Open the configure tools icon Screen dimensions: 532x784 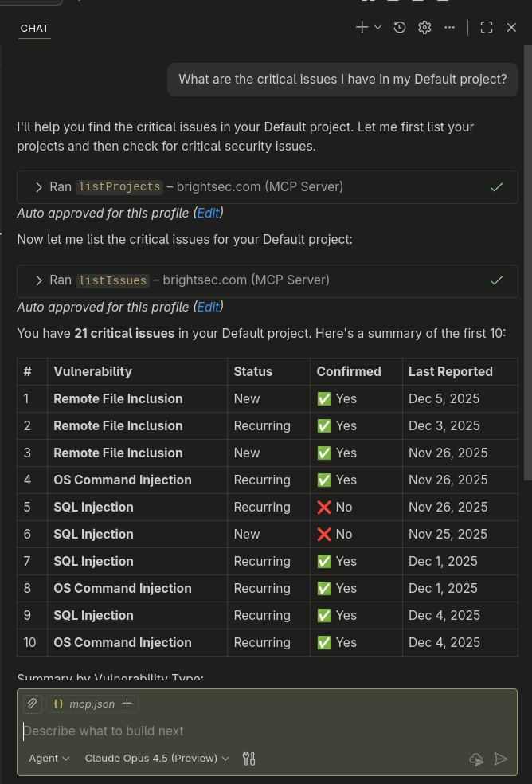pyautogui.click(x=249, y=759)
